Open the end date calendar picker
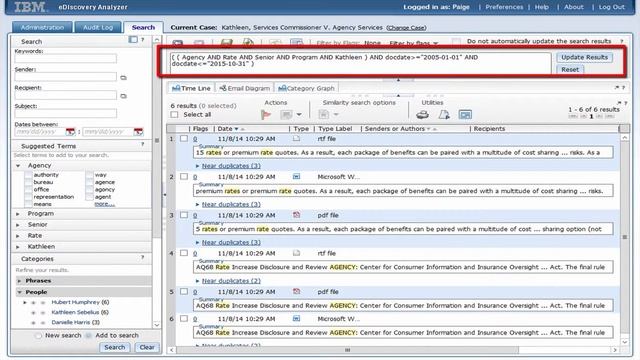This screenshot has height=360, width=640. [x=138, y=132]
